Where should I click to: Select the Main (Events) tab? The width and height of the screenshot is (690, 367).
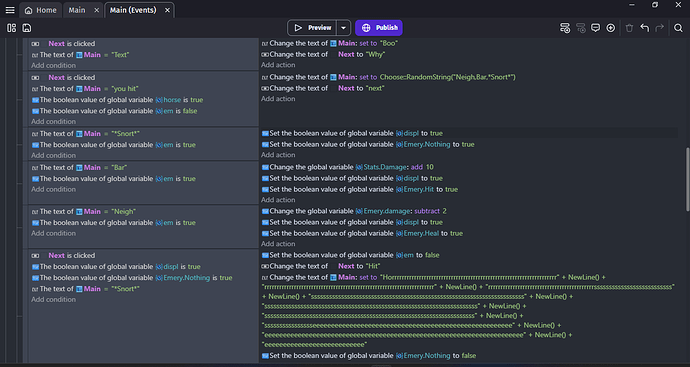click(x=133, y=10)
